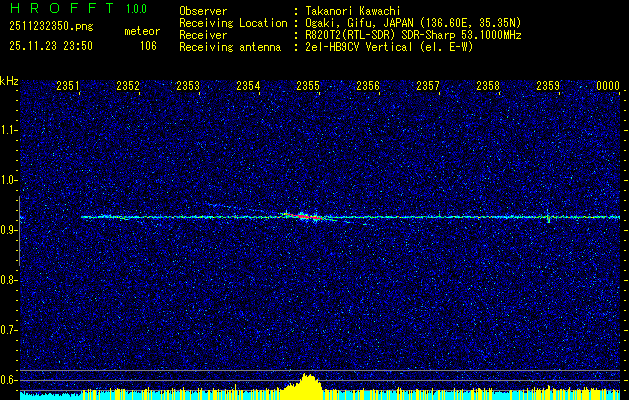Screen dimensions: 629x400
Task: Click the 0.7 frequency axis label
Action: pos(9,330)
